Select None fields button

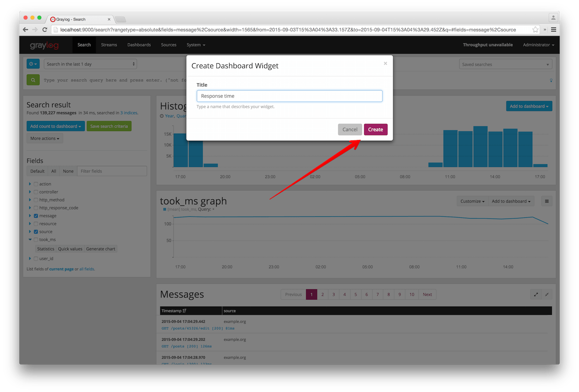coord(68,171)
